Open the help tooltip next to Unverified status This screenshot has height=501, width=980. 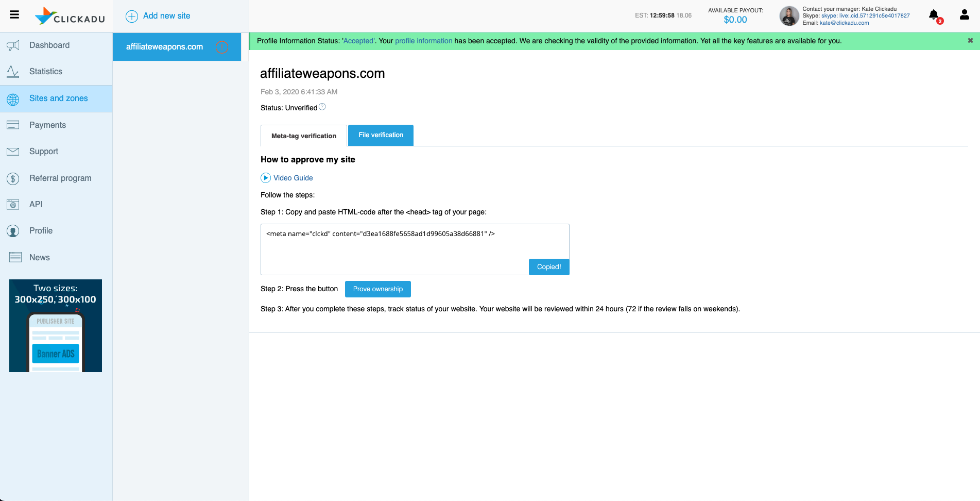322,106
